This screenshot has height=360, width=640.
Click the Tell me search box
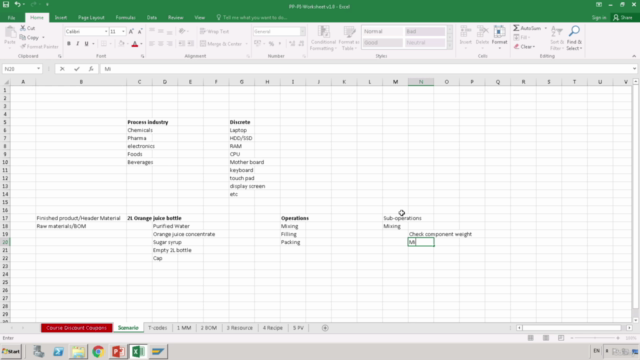(x=251, y=18)
